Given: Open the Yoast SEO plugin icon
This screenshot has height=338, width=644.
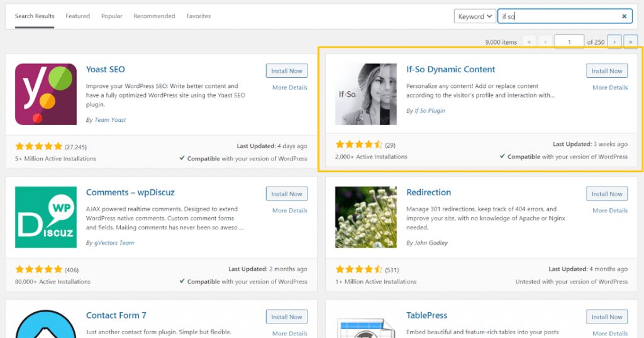Looking at the screenshot, I should (x=45, y=94).
